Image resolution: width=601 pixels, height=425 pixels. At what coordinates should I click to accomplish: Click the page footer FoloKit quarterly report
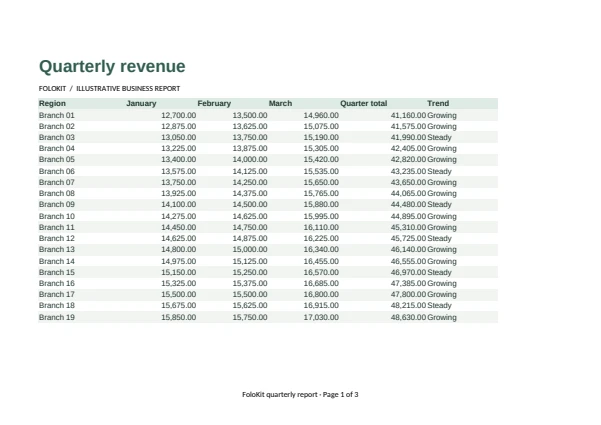(x=300, y=395)
